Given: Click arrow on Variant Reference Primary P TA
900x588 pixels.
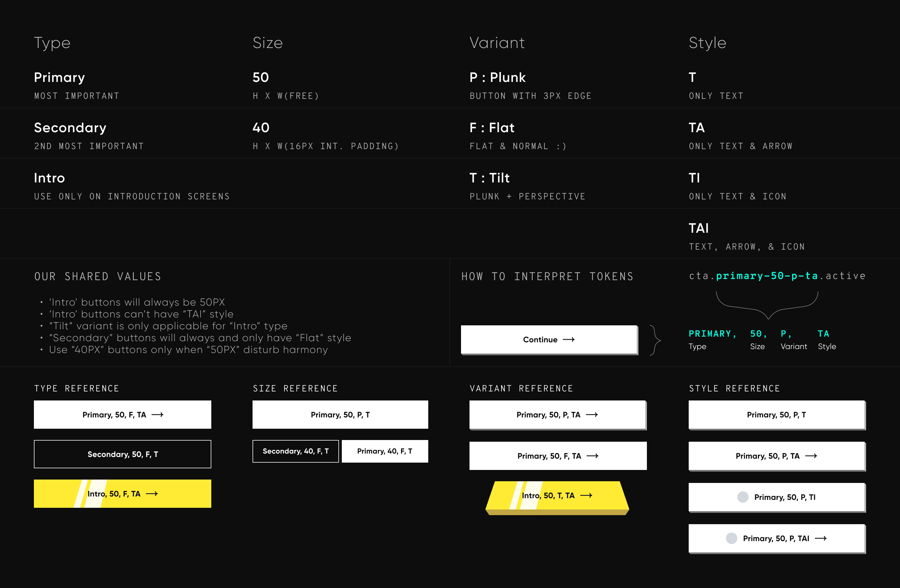Looking at the screenshot, I should coord(592,415).
